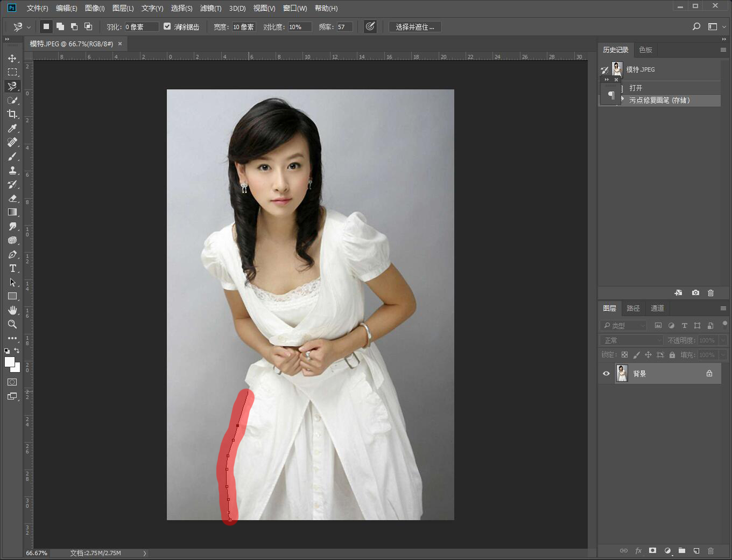Click the paragraph panel pilcrow icon
The image size is (732, 560).
click(x=611, y=95)
